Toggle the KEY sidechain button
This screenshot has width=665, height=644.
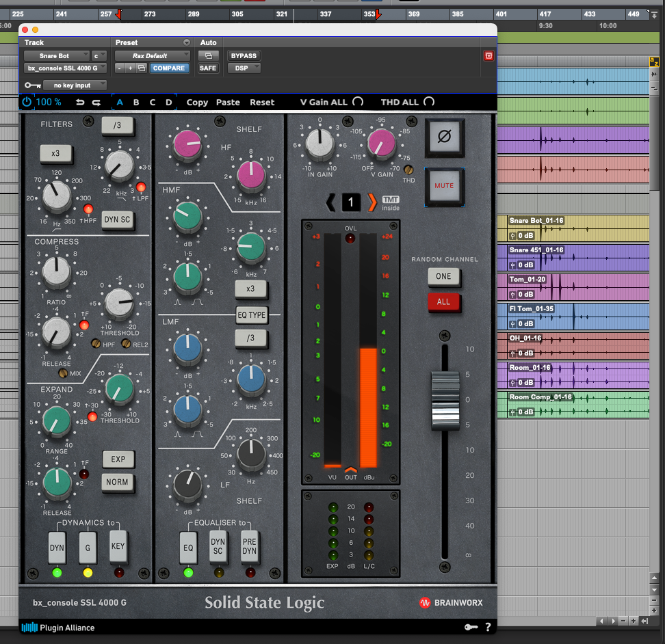(118, 546)
